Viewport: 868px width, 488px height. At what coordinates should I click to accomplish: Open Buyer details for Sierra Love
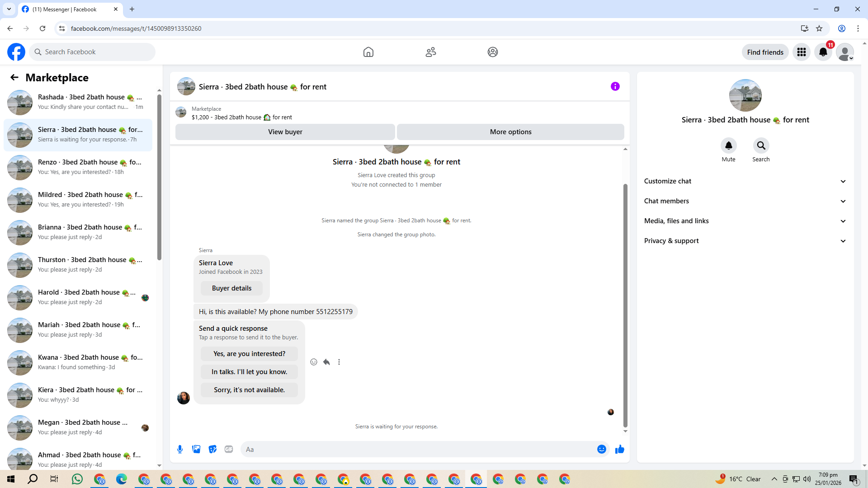231,288
